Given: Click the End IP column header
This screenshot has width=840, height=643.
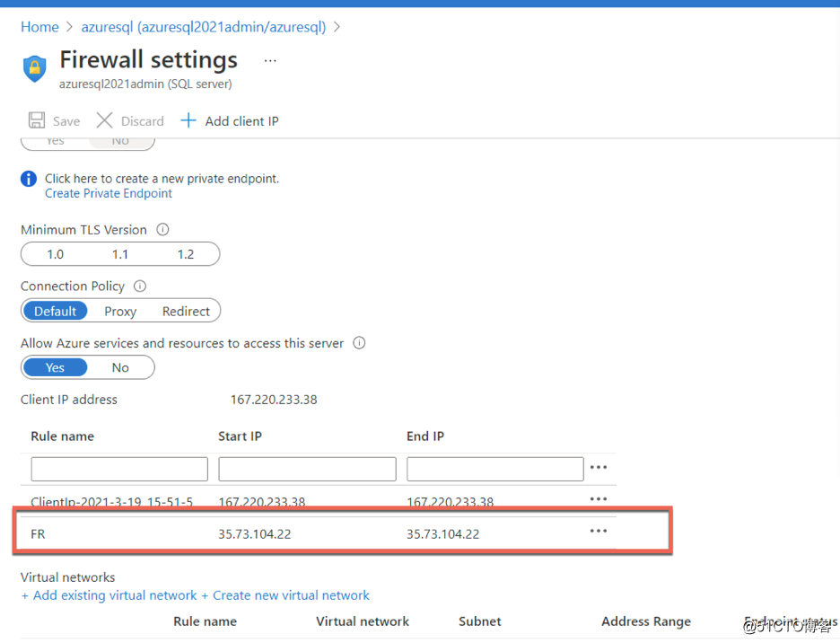Looking at the screenshot, I should pyautogui.click(x=425, y=436).
